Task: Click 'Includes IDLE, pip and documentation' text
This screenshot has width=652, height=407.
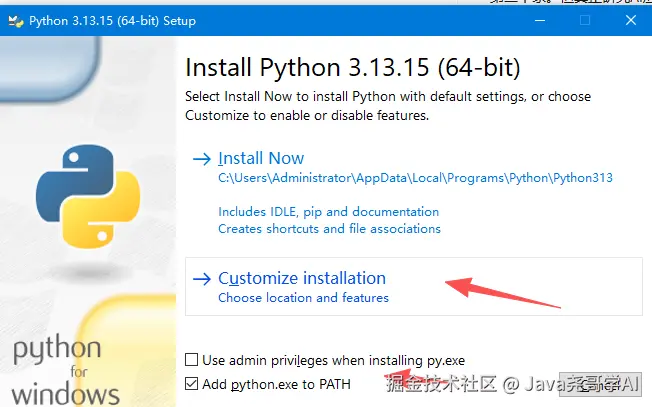Action: pyautogui.click(x=328, y=212)
